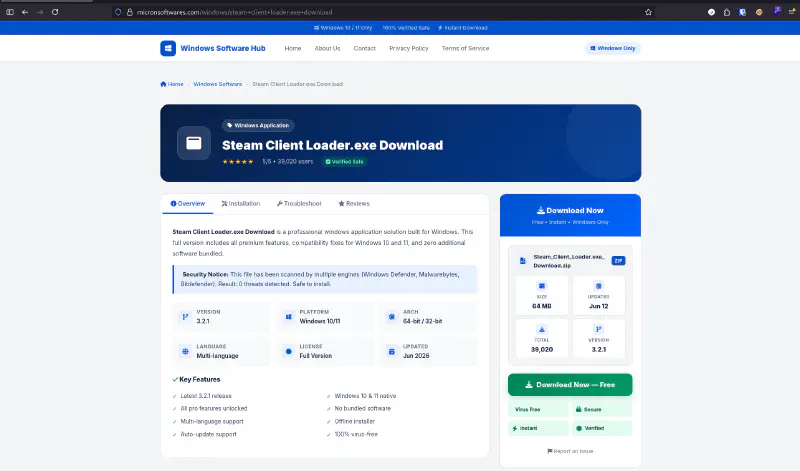Click the License Full Version icon

pos(288,351)
